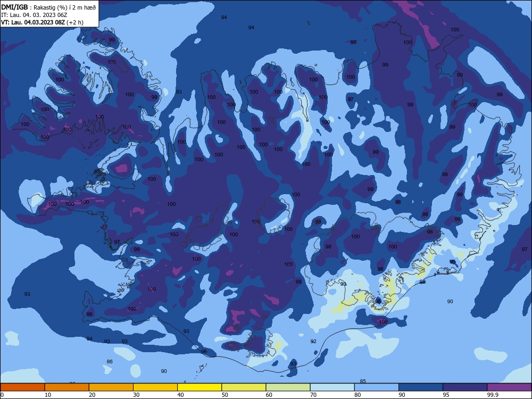The image size is (532, 399).
Task: Click the title 'DMI/IGB : Rakastig (%) í 2 m hæð'
Action: tap(48, 7)
